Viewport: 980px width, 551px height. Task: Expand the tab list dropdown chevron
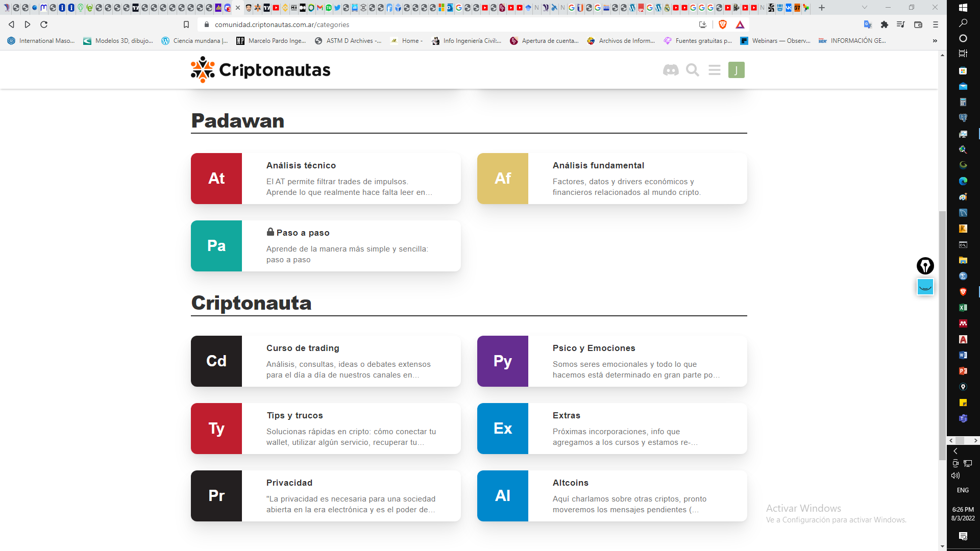coord(865,8)
